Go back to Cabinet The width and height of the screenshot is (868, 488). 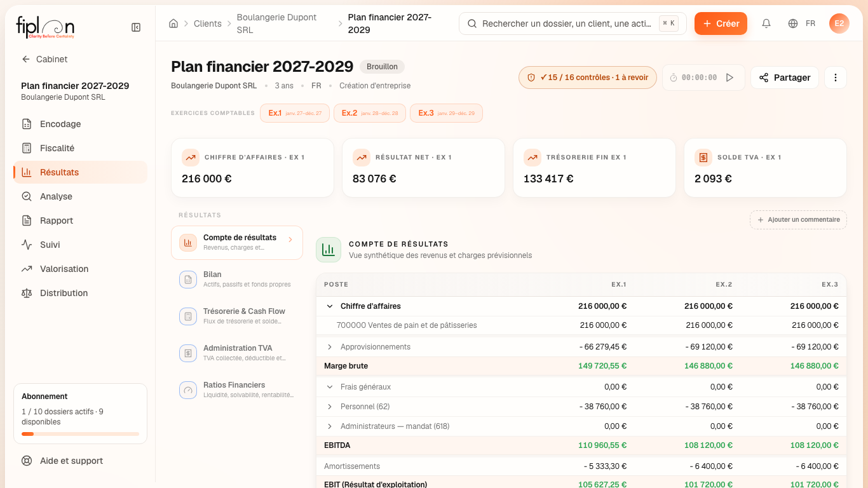point(44,59)
